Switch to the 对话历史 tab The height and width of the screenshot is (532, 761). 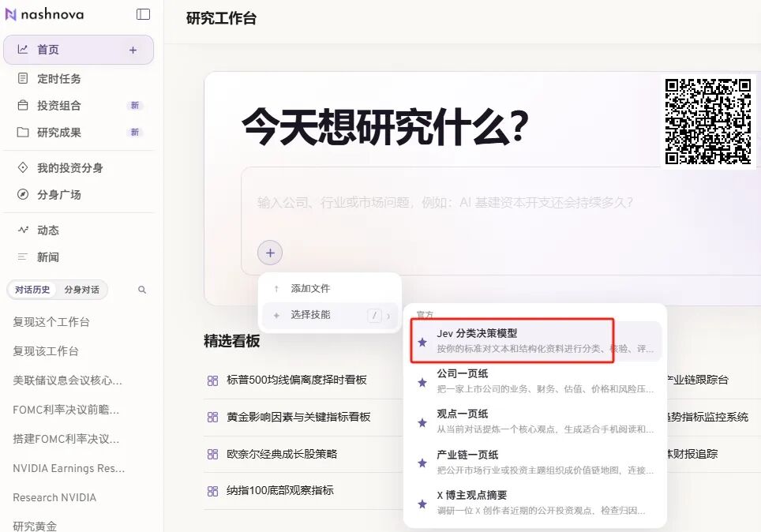click(x=32, y=290)
